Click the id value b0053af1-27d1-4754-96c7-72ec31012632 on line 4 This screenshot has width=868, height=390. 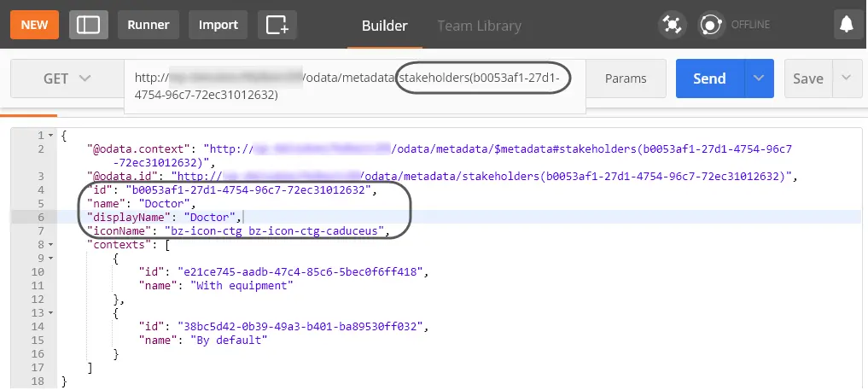point(248,190)
